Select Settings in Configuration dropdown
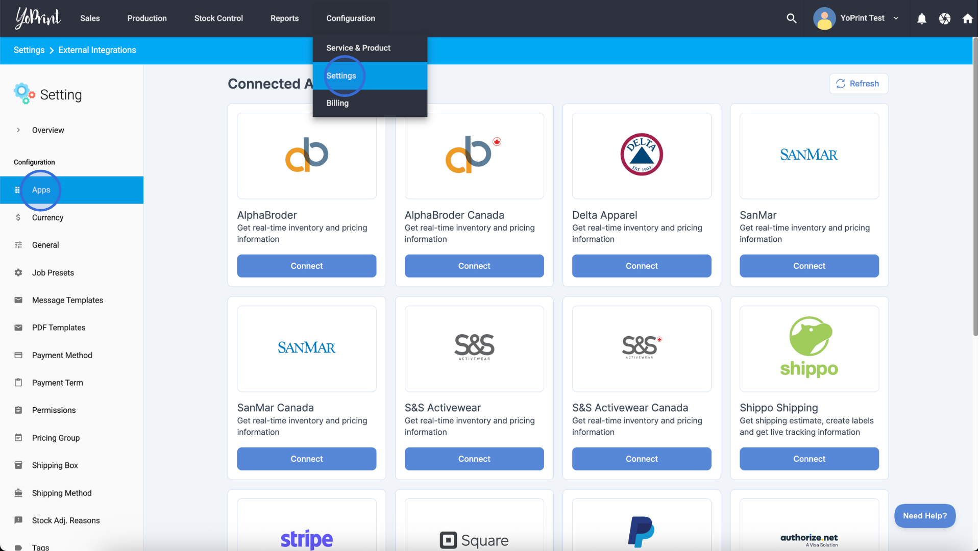Viewport: 980px width, 551px height. [x=370, y=76]
